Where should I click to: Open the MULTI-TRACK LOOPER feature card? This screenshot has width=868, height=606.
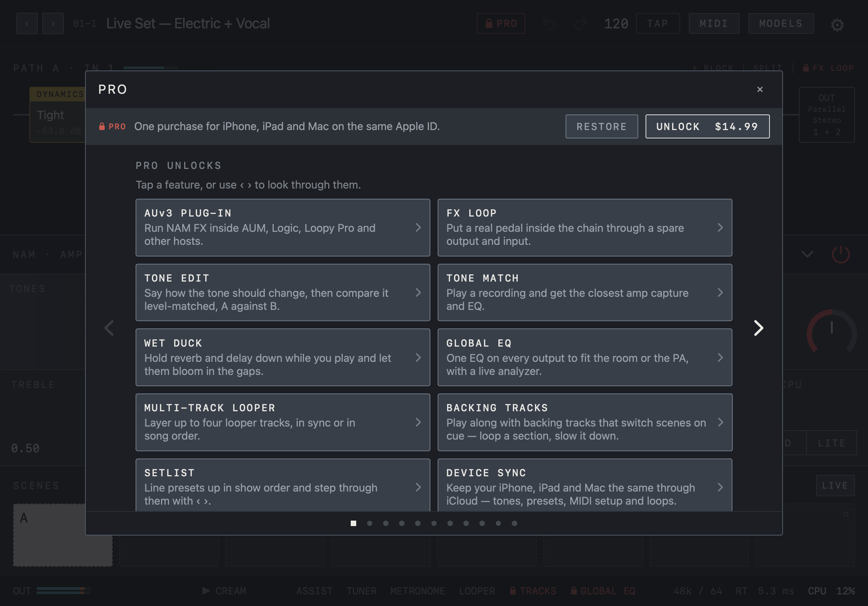click(283, 423)
